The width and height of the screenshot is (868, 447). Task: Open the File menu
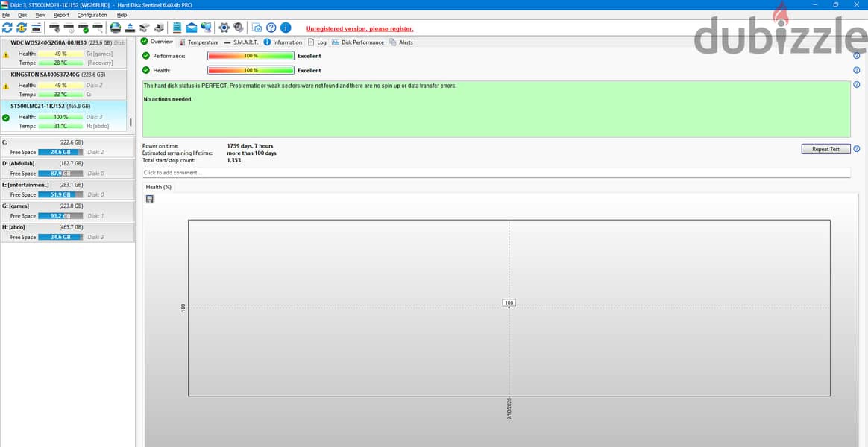tap(6, 15)
